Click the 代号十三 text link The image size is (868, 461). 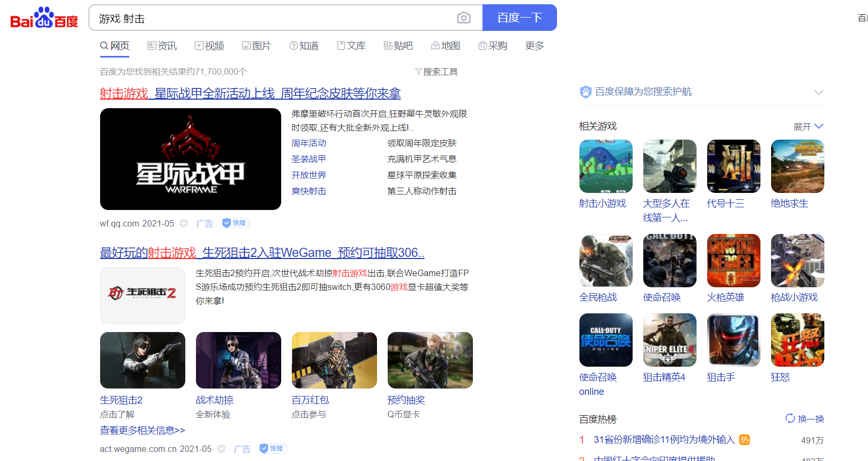point(726,204)
